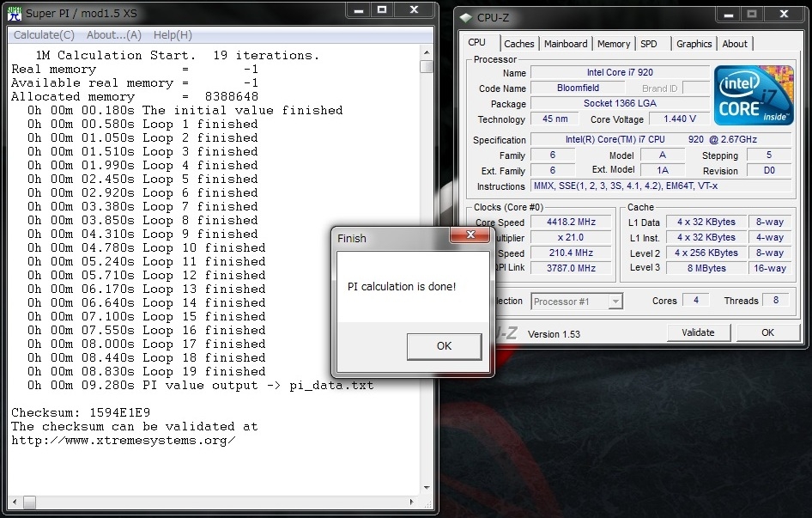
Task: Open the Calculate(C) menu
Action: point(44,34)
